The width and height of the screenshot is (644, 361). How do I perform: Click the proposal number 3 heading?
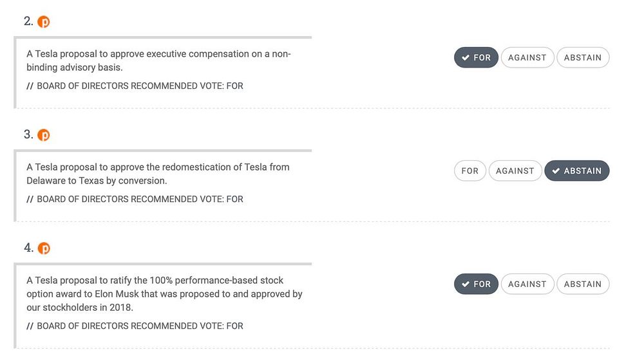(x=28, y=134)
